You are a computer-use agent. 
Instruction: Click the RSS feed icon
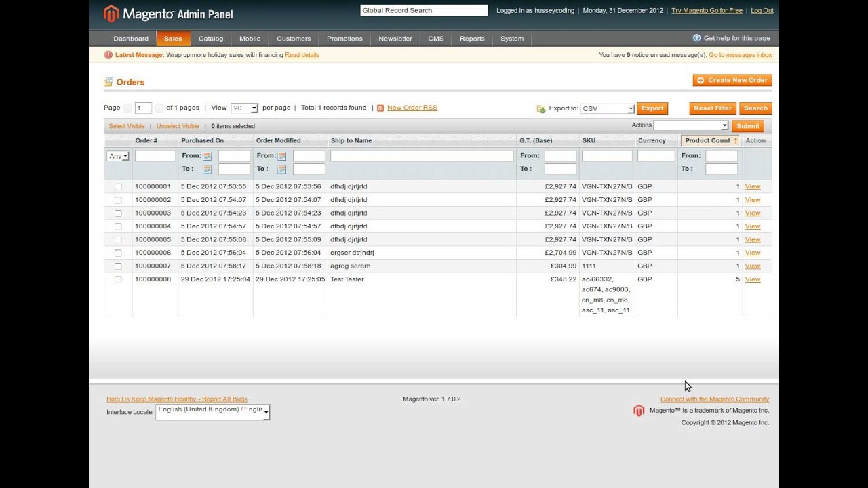380,108
